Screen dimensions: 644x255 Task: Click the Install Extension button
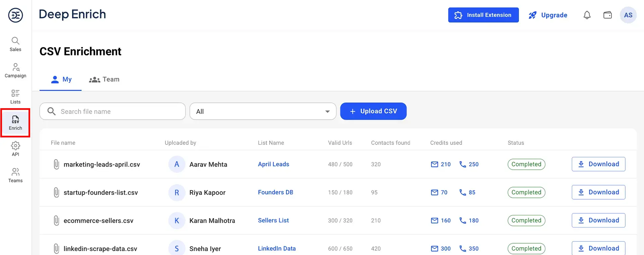483,15
